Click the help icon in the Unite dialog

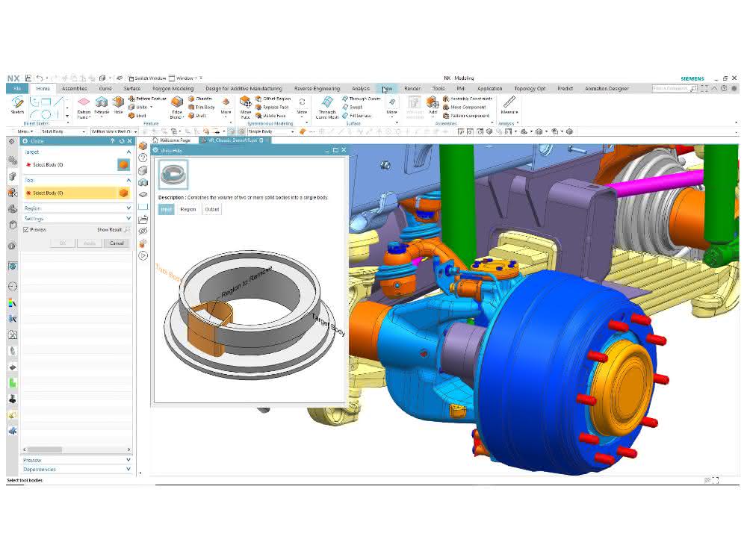[113, 141]
